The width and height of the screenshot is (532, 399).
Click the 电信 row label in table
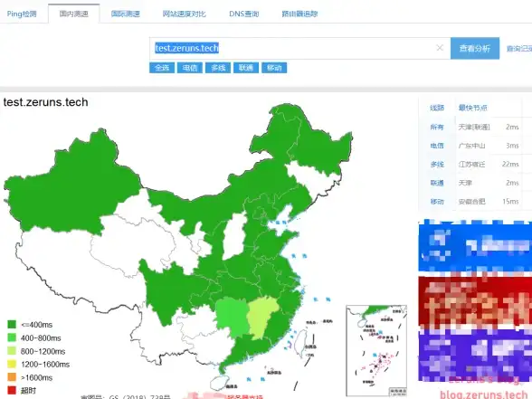point(437,146)
